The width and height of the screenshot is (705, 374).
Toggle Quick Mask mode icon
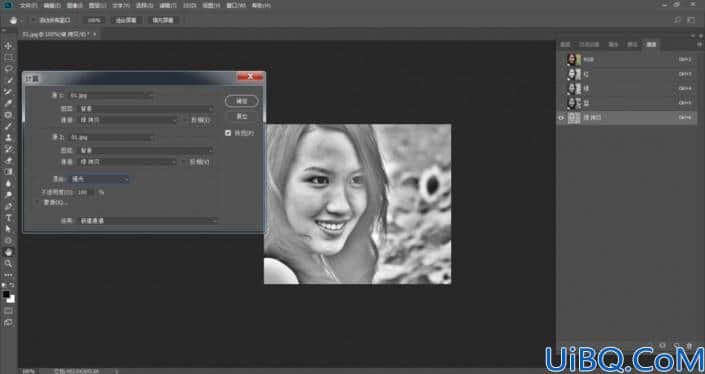(8, 311)
